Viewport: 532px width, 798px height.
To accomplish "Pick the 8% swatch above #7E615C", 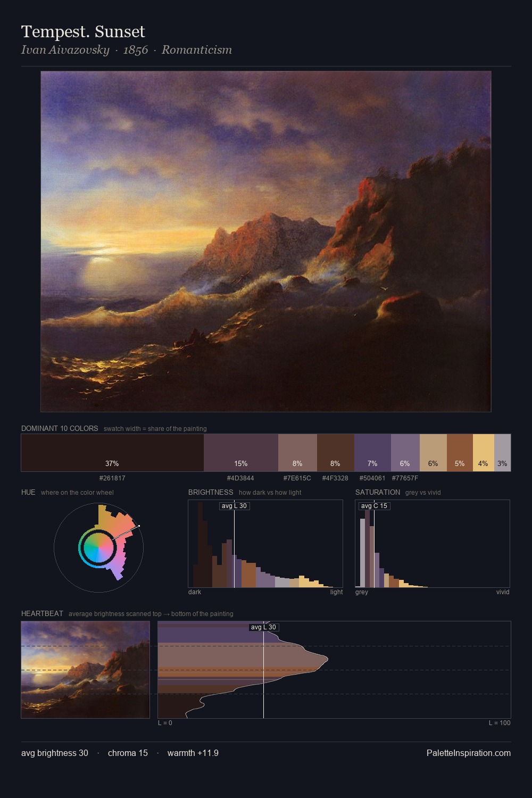I will 297,453.
